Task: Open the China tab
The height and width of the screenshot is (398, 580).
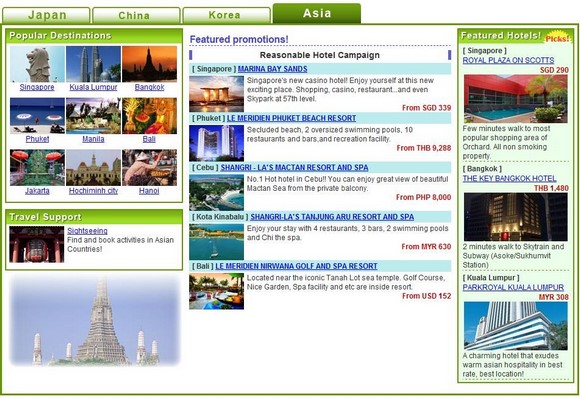Action: click(x=136, y=16)
